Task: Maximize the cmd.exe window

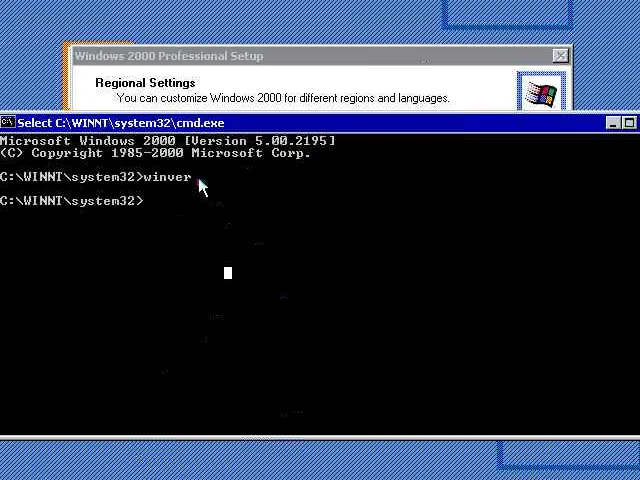Action: coord(629,123)
